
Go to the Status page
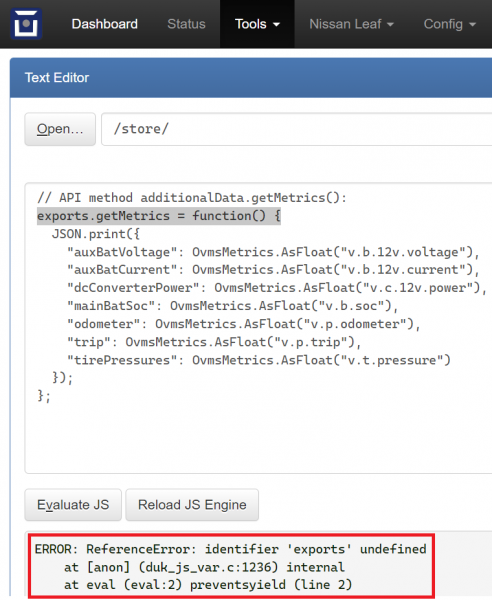coord(186,24)
